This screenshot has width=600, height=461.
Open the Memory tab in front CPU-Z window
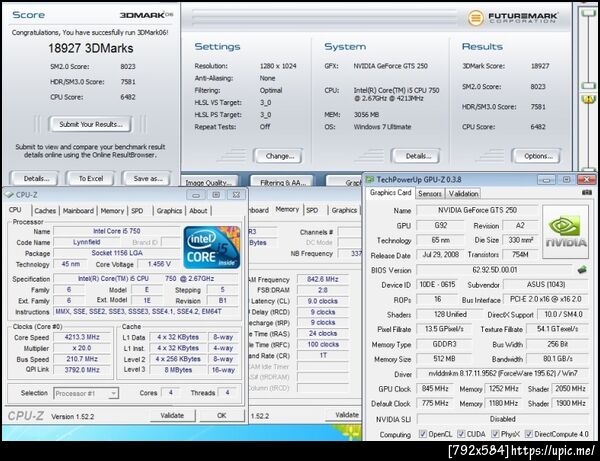coord(112,211)
